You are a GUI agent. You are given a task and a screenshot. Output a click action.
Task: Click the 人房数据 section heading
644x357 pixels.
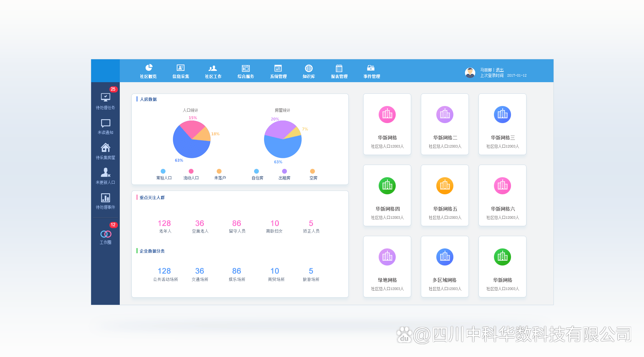coord(148,99)
